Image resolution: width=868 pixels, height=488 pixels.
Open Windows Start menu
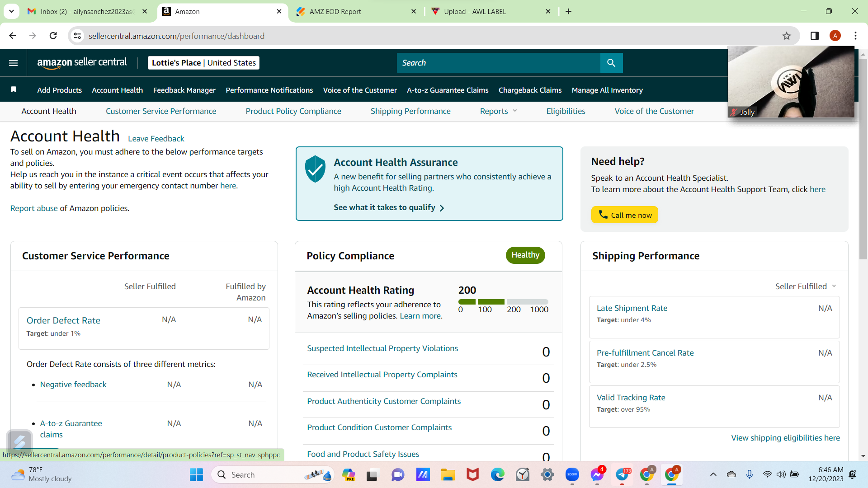tap(196, 474)
